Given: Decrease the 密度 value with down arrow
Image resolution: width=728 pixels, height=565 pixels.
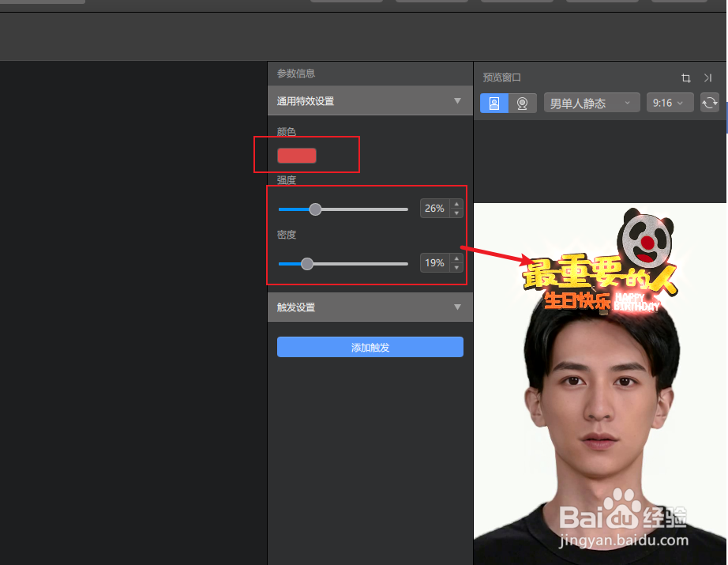Looking at the screenshot, I should (456, 268).
